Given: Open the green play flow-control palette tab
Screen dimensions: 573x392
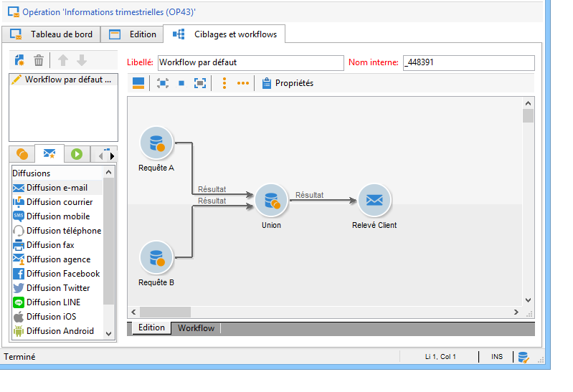Looking at the screenshot, I should tap(77, 154).
